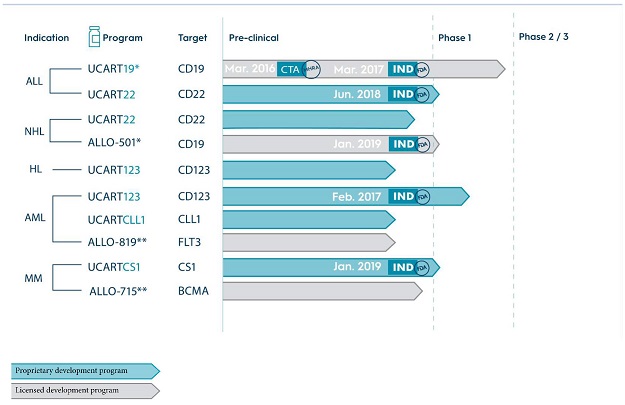Click the HL UCART123 teal progress bar
This screenshot has height=405, width=625.
click(307, 170)
